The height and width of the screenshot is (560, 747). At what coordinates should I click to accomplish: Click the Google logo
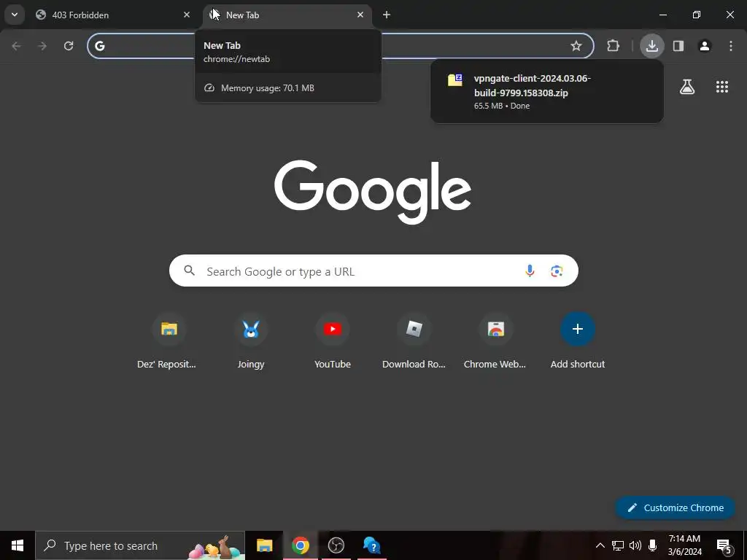coord(373,192)
